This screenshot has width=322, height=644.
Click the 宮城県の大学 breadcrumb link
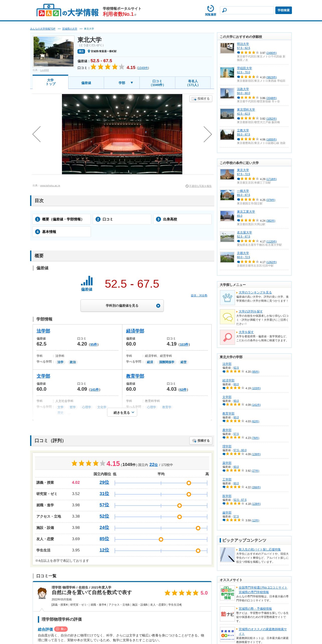[x=70, y=29]
